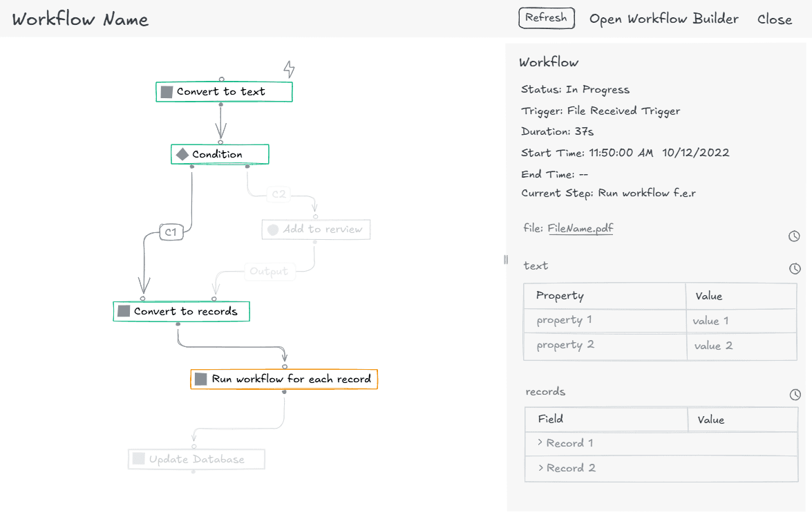This screenshot has width=812, height=515.
Task: Click the square icon on Convert to records node
Action: click(124, 311)
